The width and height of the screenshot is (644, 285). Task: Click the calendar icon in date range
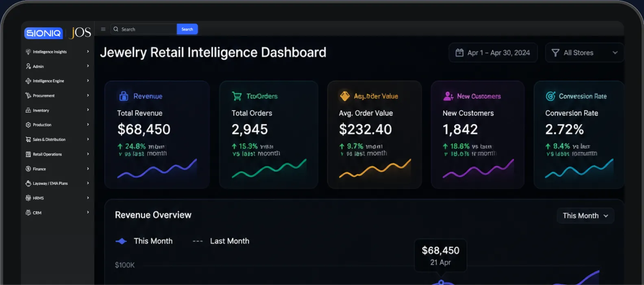click(459, 53)
